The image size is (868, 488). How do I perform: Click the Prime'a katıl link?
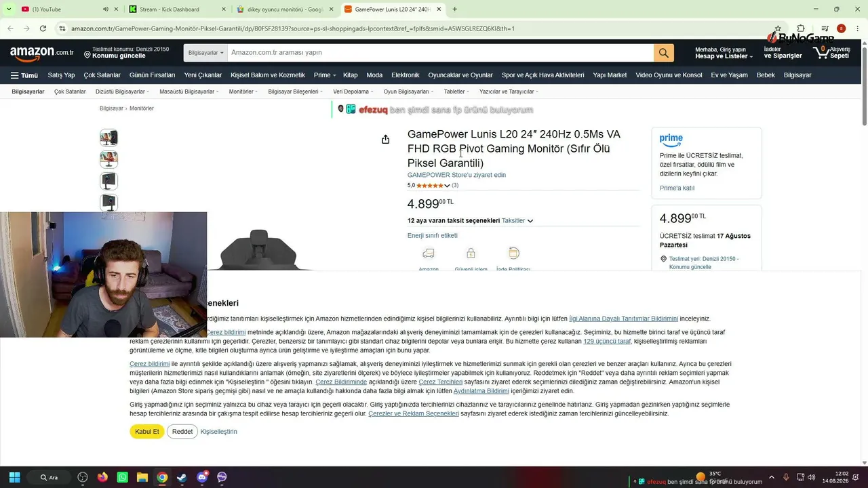pos(677,188)
